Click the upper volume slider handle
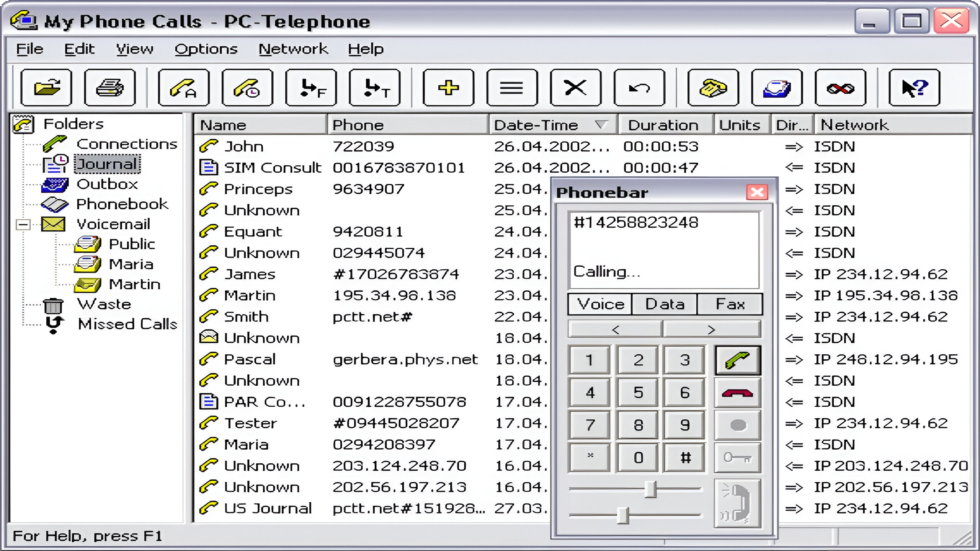 [650, 489]
